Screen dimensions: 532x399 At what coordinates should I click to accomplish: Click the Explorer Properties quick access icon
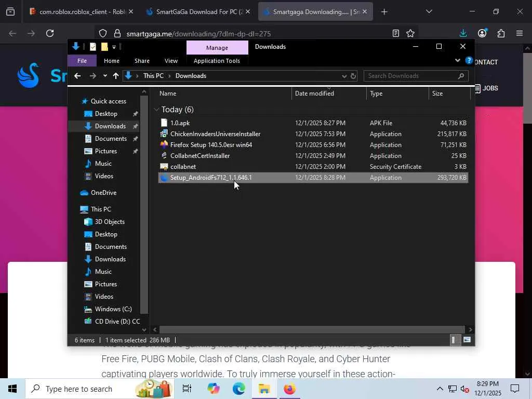pos(92,47)
